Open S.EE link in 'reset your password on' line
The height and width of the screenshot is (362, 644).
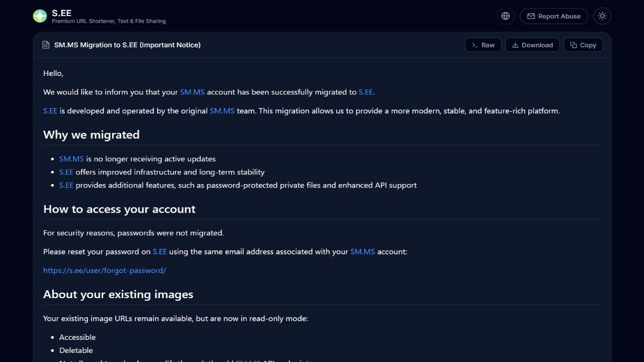(160, 251)
